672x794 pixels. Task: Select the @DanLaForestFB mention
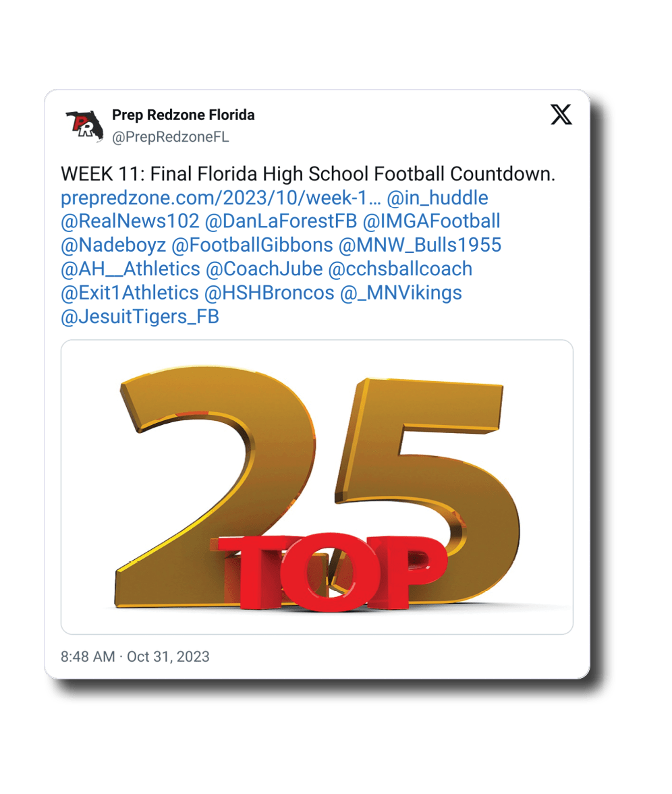tap(281, 221)
